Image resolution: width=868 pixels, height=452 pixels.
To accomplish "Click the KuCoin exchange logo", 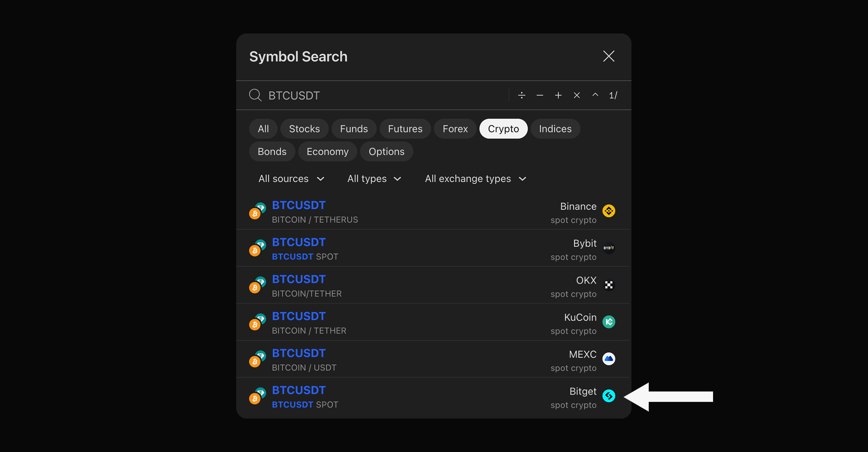I will click(x=609, y=322).
